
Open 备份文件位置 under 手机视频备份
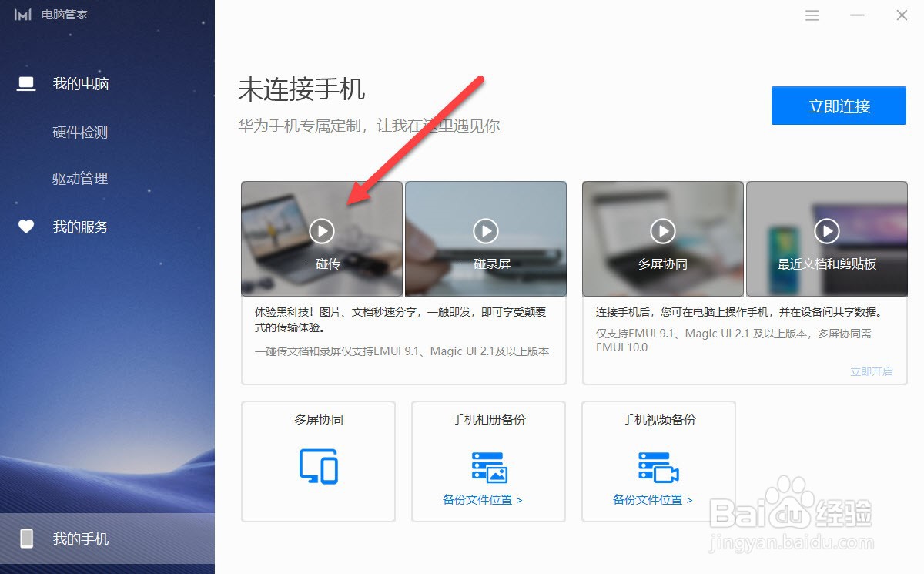pyautogui.click(x=653, y=500)
